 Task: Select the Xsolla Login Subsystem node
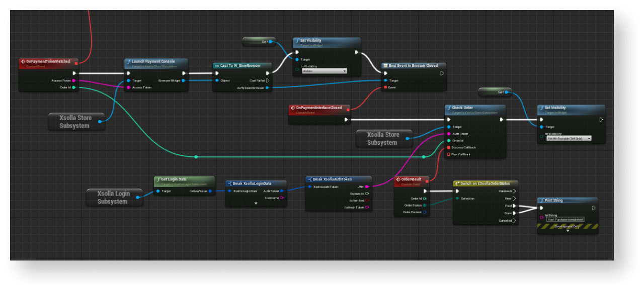point(114,198)
